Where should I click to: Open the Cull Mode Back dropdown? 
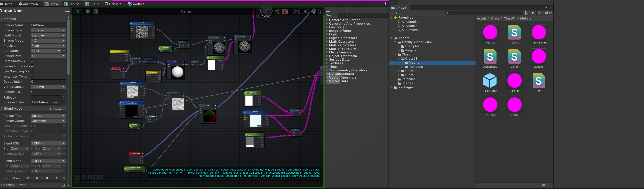tap(46, 51)
